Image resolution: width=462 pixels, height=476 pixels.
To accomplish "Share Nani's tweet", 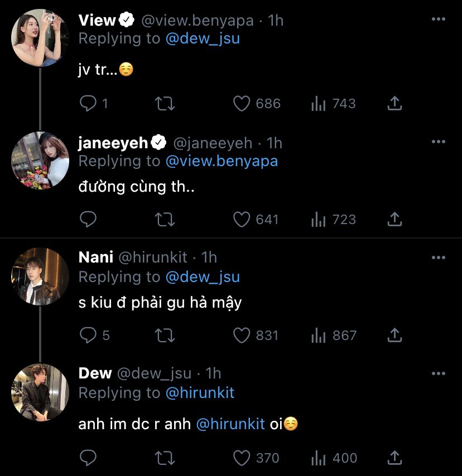I will [394, 336].
